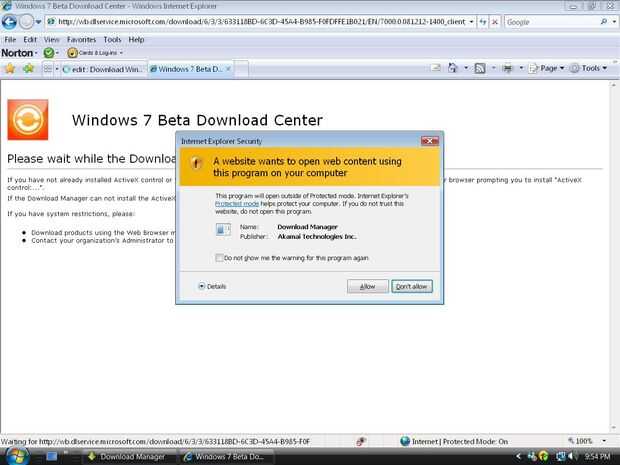Click the RSS Feeds icon
This screenshot has height=465, width=620.
click(x=480, y=68)
